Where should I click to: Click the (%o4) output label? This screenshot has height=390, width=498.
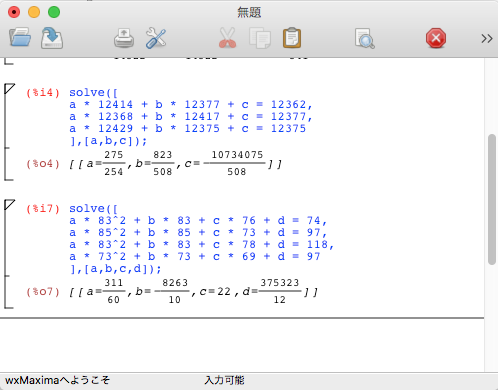(x=43, y=164)
